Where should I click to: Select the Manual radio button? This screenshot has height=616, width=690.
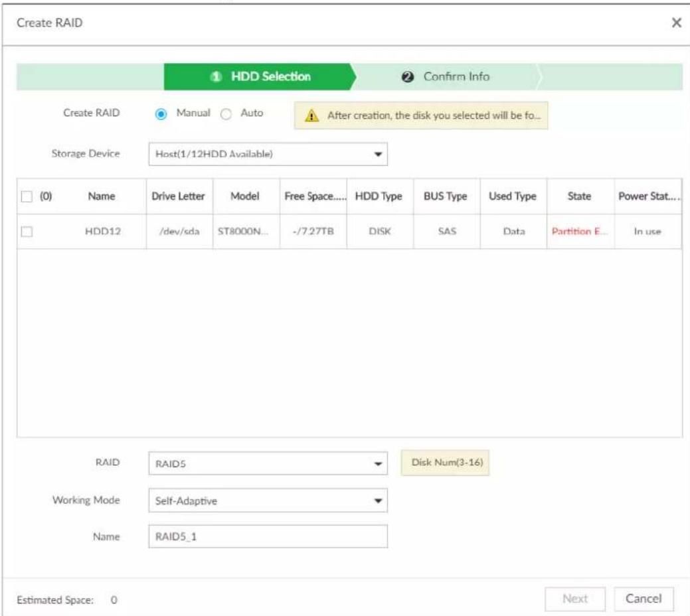click(x=161, y=114)
